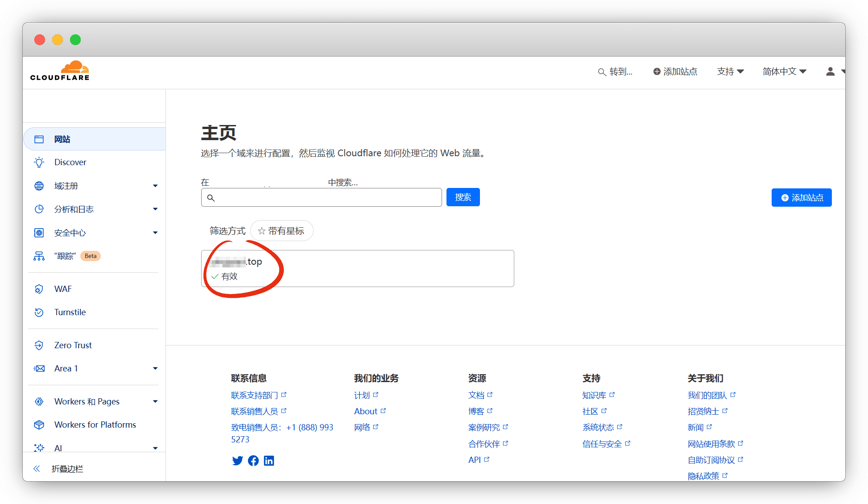
Task: Collapse the sidebar with double-chevron
Action: (37, 469)
